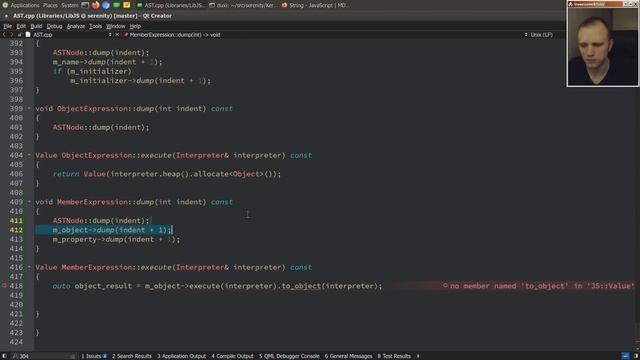Toggle the left sidebar button in status bar
The height and width of the screenshot is (360, 640).
tap(4, 356)
